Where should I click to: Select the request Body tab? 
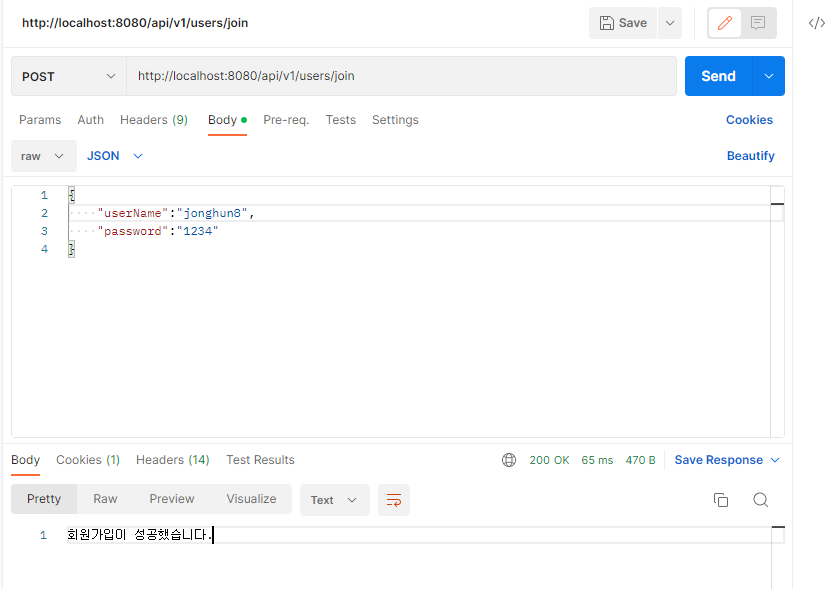(227, 120)
